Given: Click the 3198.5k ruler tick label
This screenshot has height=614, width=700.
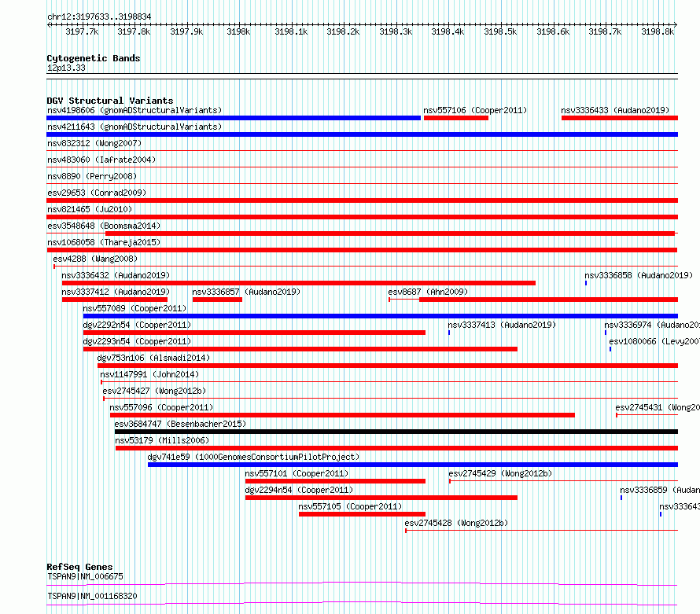Looking at the screenshot, I should click(x=500, y=31).
